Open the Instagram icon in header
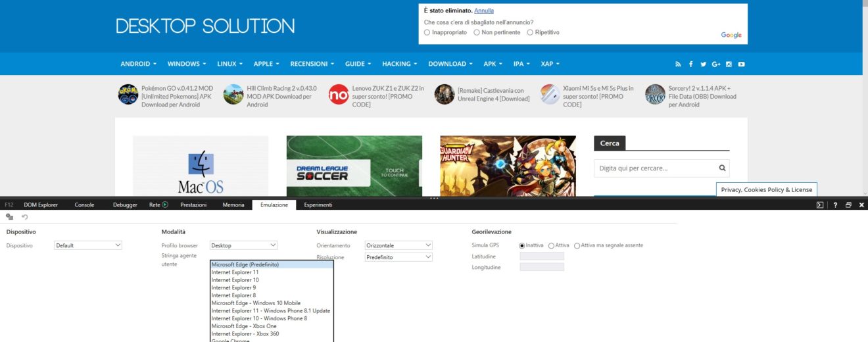The height and width of the screenshot is (342, 868). [x=729, y=64]
